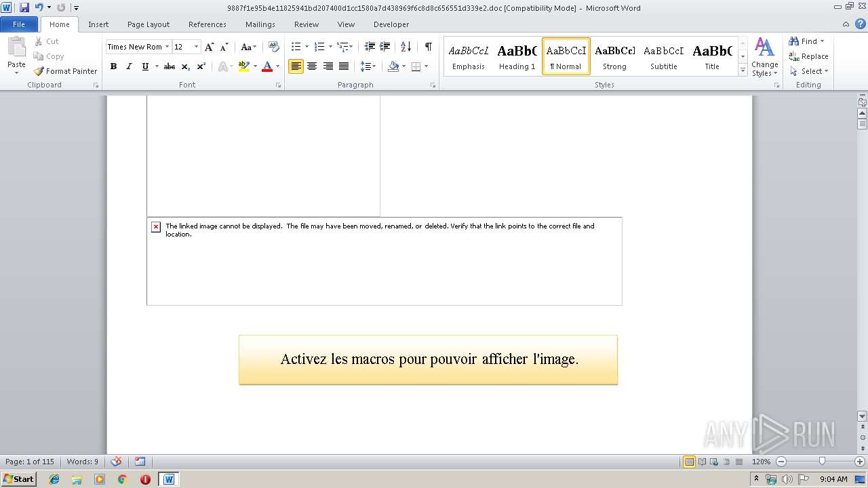
Task: Toggle Subscript formatting
Action: 186,66
